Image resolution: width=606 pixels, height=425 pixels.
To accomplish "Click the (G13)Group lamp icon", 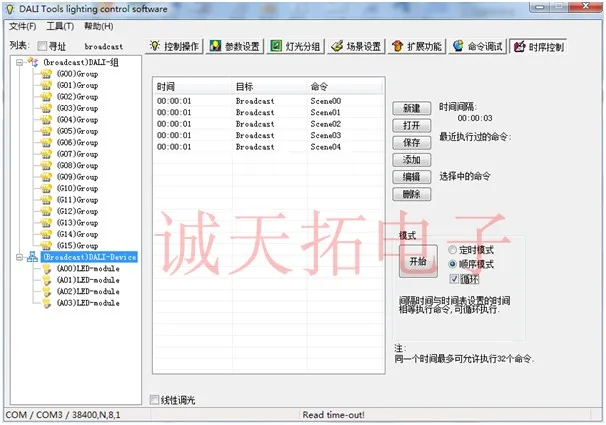I will click(x=46, y=223).
